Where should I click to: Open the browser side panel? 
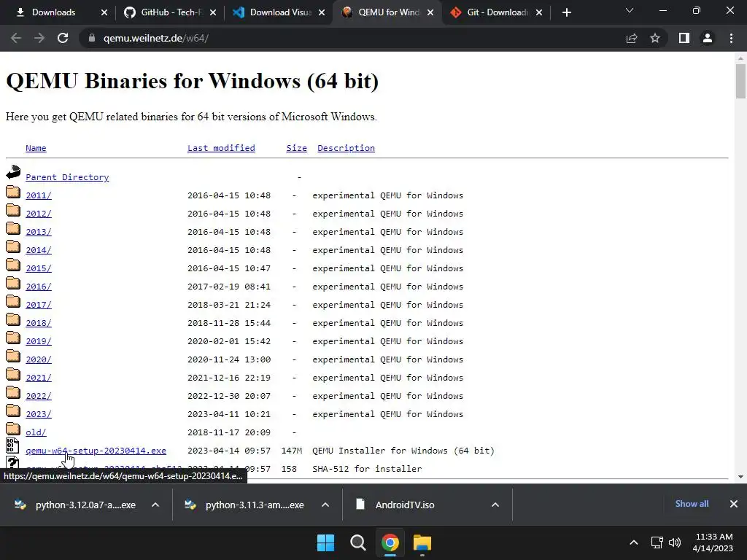pyautogui.click(x=684, y=38)
